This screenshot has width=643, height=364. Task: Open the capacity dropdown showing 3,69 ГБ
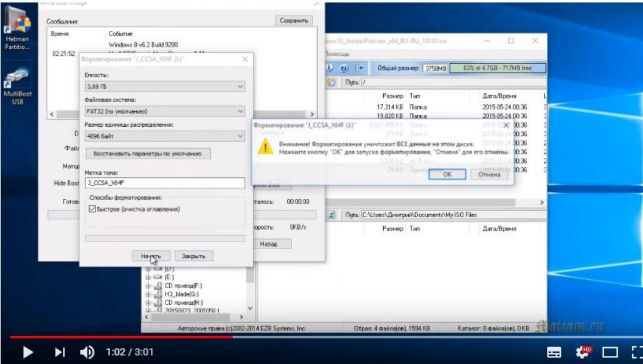click(165, 86)
